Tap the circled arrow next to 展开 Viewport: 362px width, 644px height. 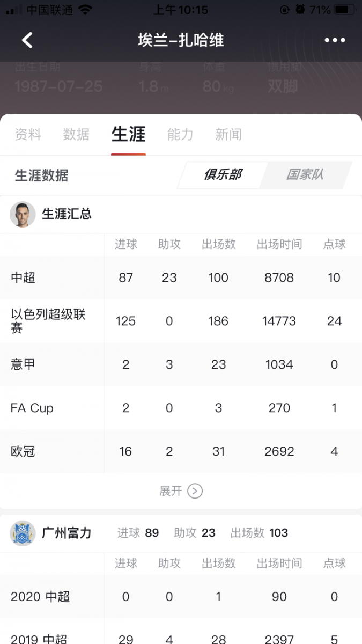(195, 491)
